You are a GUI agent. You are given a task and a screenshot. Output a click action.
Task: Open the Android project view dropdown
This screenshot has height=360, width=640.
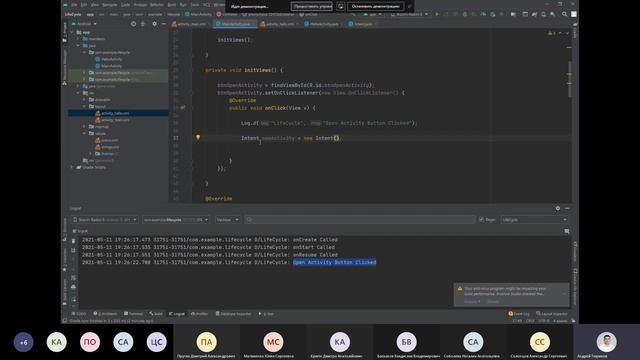(84, 24)
